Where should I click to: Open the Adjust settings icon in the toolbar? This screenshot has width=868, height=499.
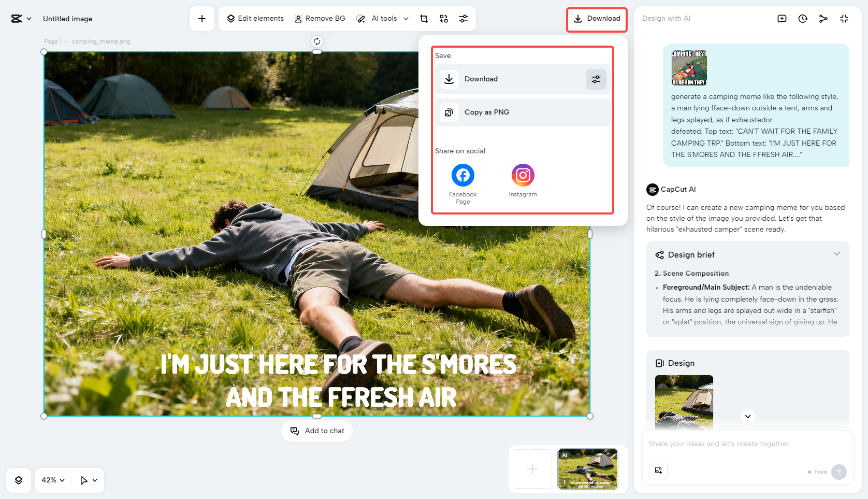coord(464,18)
